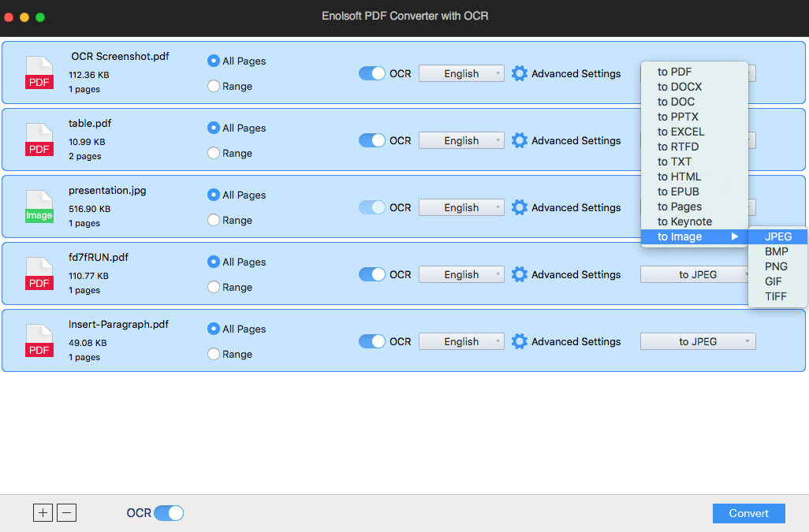The width and height of the screenshot is (809, 532).
Task: Select All Pages for Insert-Paragraph.pdf
Action: [x=214, y=329]
